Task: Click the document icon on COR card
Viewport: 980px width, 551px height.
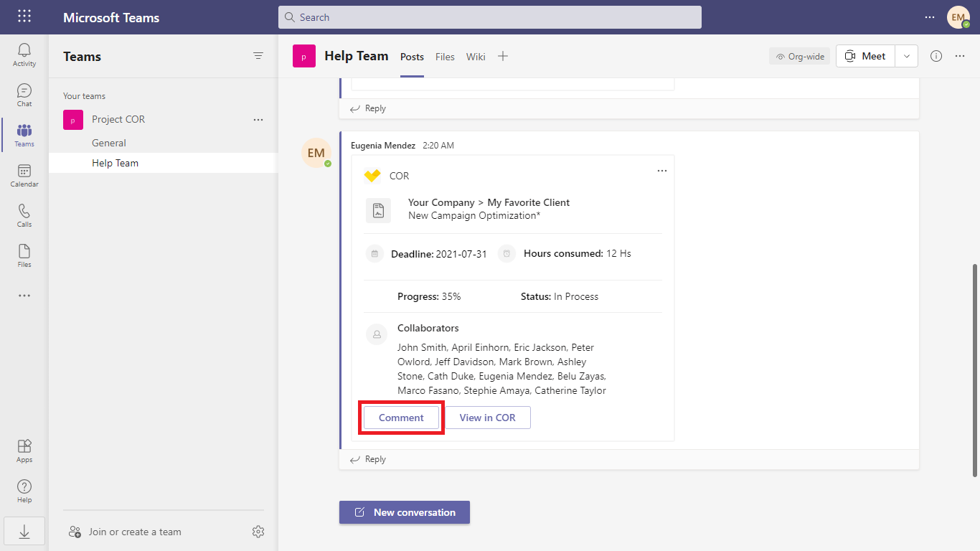Action: 378,210
